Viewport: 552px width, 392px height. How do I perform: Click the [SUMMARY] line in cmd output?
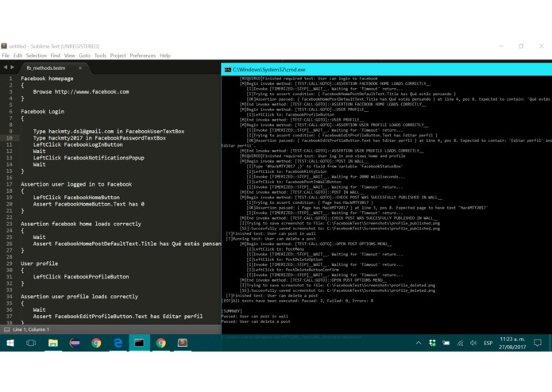point(232,311)
